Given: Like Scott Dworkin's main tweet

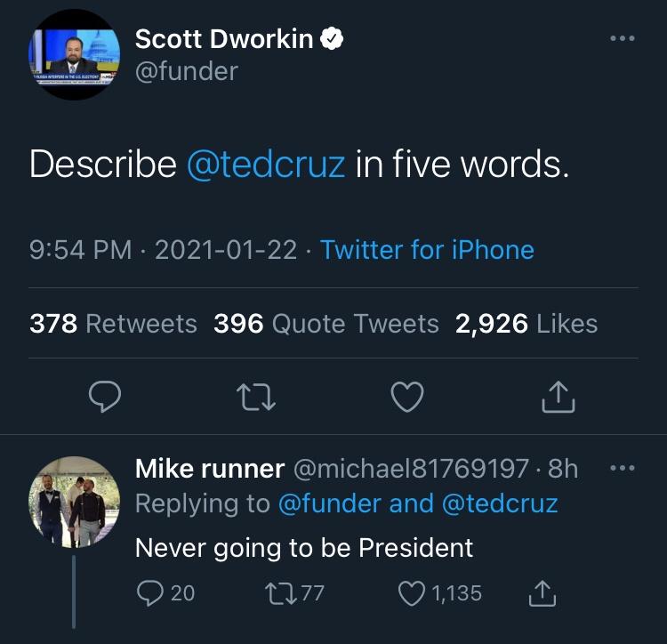Looking at the screenshot, I should tap(407, 397).
